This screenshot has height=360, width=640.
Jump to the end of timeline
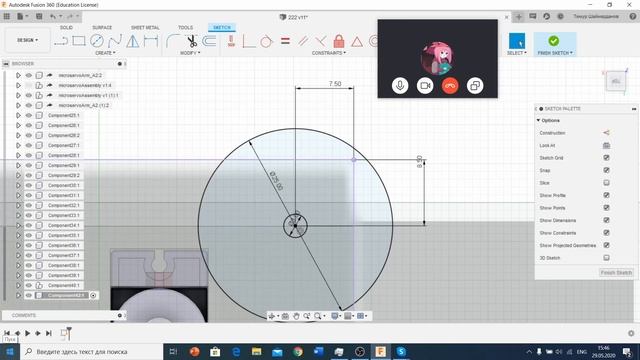[x=49, y=333]
